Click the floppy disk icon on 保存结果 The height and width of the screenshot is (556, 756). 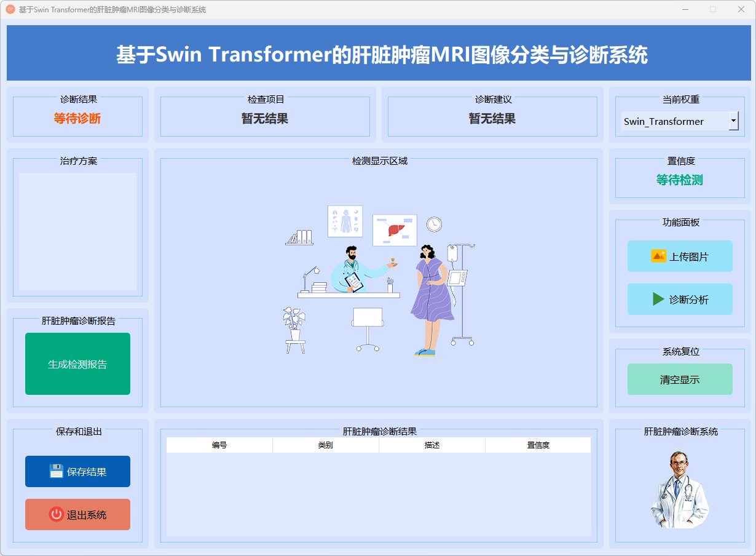point(56,471)
